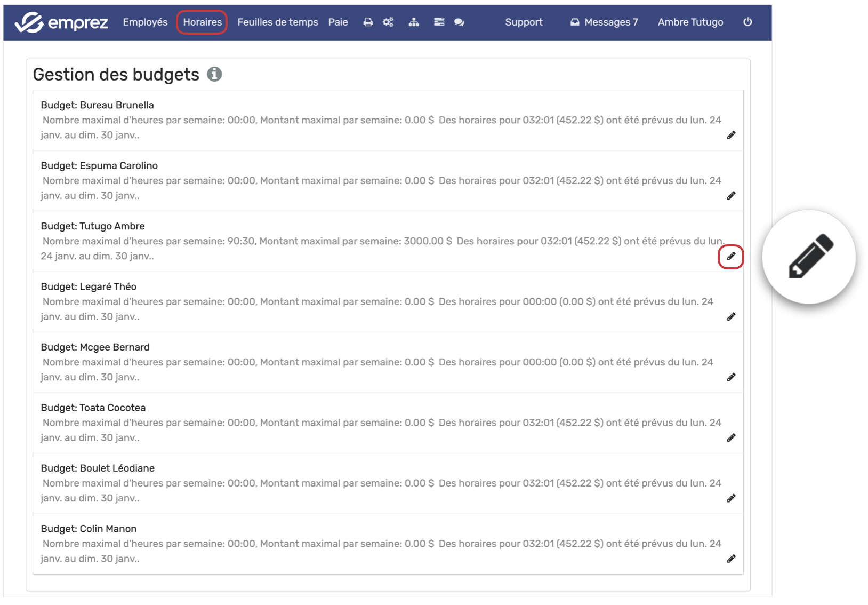Click the power logout icon

748,22
